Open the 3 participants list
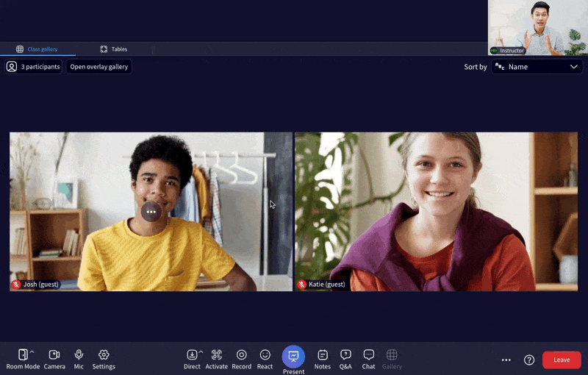 tap(33, 67)
